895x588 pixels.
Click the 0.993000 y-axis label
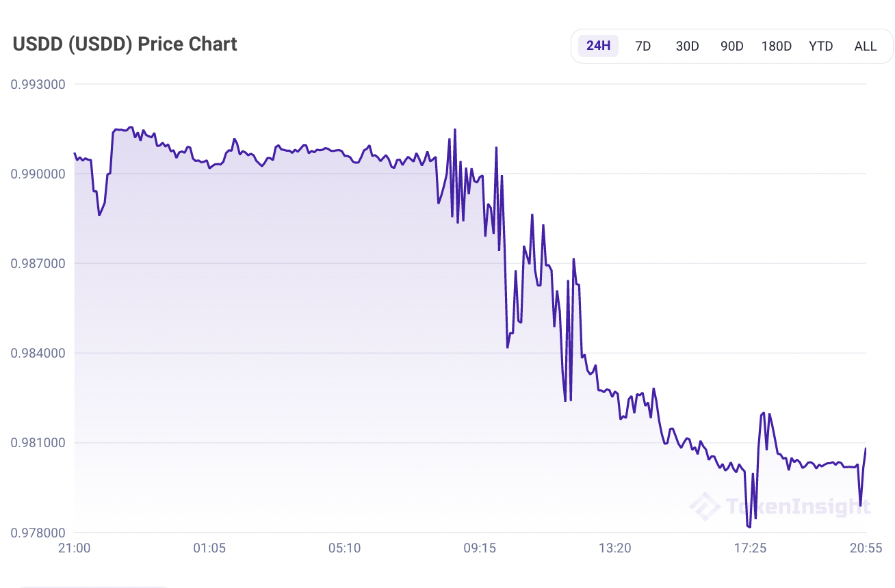click(38, 84)
